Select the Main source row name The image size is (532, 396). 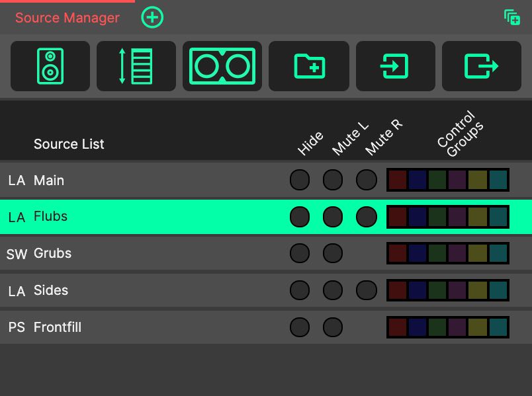point(49,180)
